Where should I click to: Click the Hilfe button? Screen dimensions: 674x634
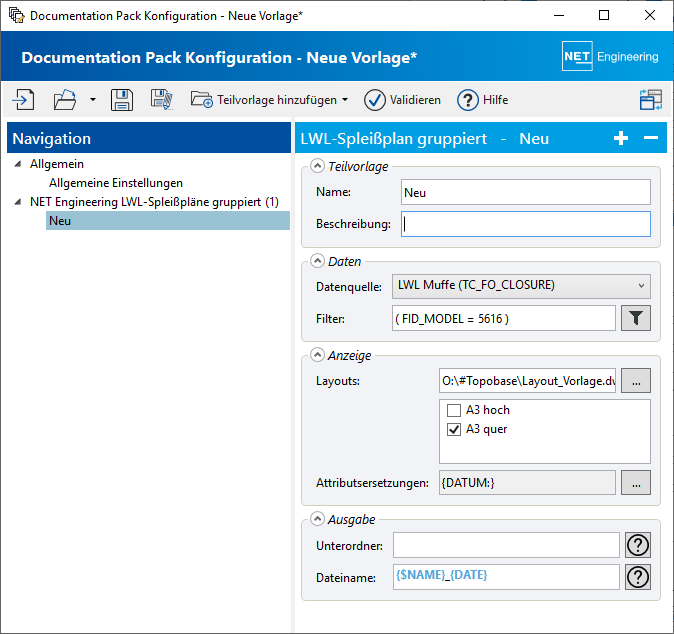point(483,100)
